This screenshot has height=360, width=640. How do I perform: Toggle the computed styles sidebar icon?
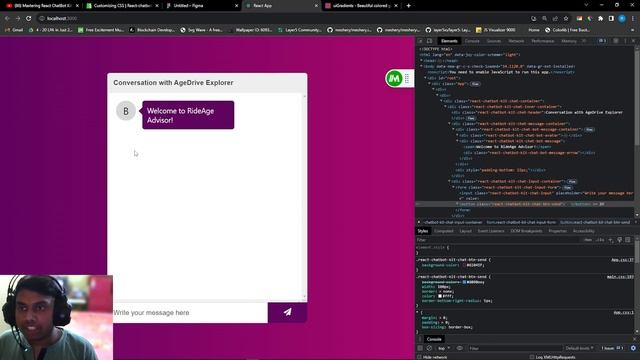point(628,240)
